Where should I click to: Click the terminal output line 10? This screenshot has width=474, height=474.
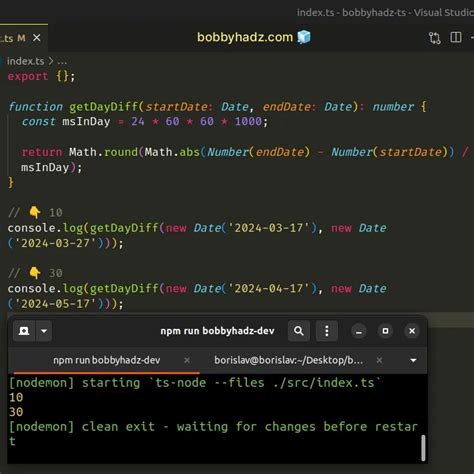[16, 397]
